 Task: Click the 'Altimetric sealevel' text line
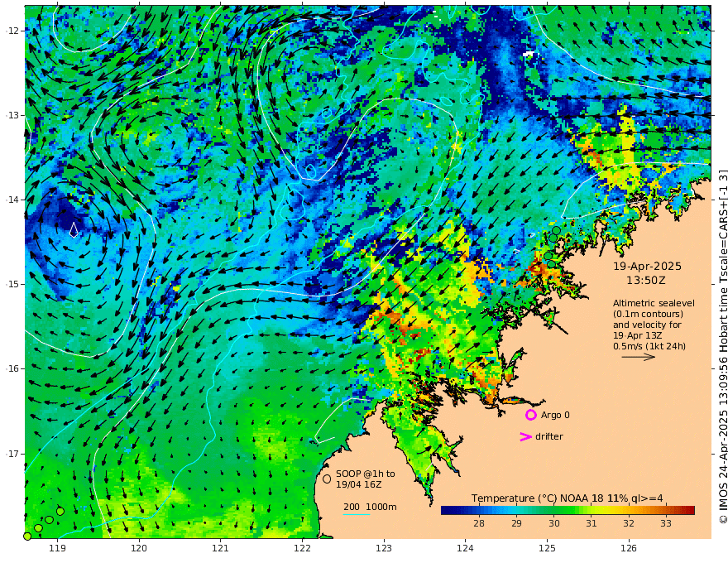pos(654,303)
